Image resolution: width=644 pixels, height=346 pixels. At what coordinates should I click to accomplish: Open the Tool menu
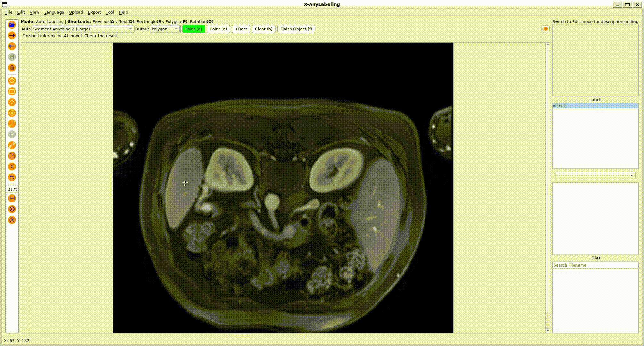click(110, 12)
